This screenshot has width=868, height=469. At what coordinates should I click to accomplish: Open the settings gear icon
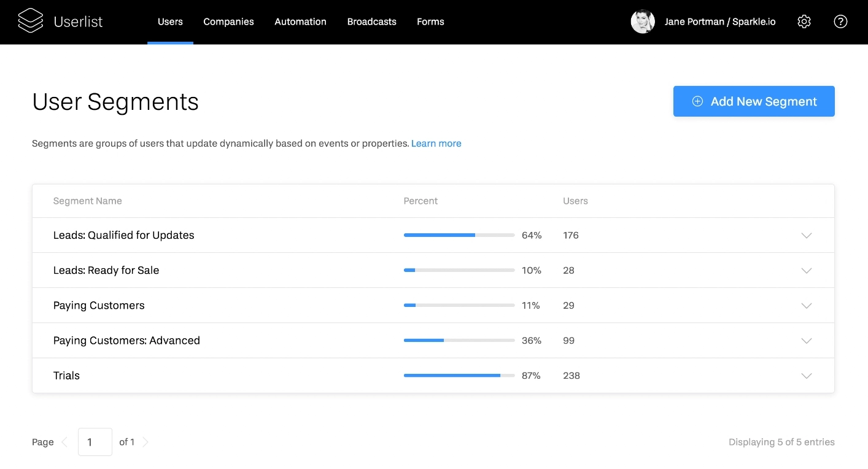804,21
